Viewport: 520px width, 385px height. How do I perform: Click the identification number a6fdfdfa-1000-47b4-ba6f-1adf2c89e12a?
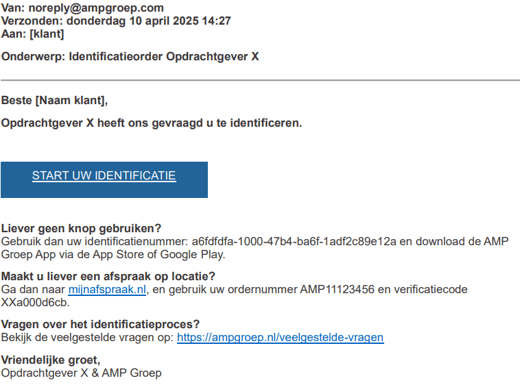pyautogui.click(x=294, y=241)
